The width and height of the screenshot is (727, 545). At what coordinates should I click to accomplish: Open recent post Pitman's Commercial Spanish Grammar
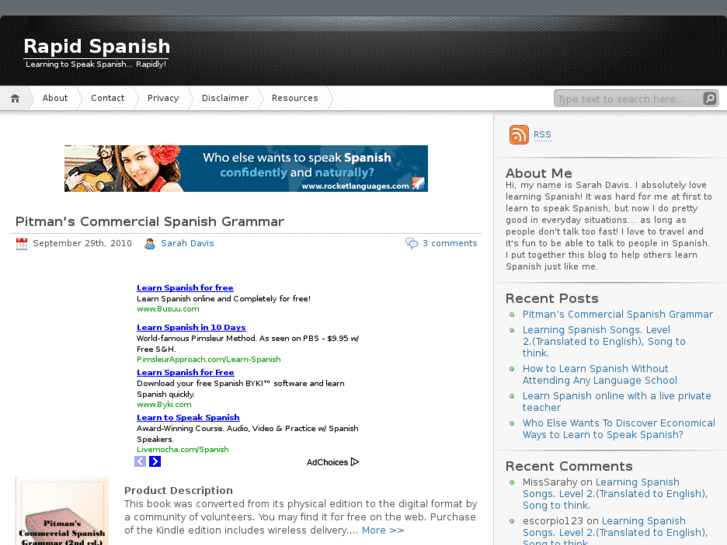click(618, 314)
